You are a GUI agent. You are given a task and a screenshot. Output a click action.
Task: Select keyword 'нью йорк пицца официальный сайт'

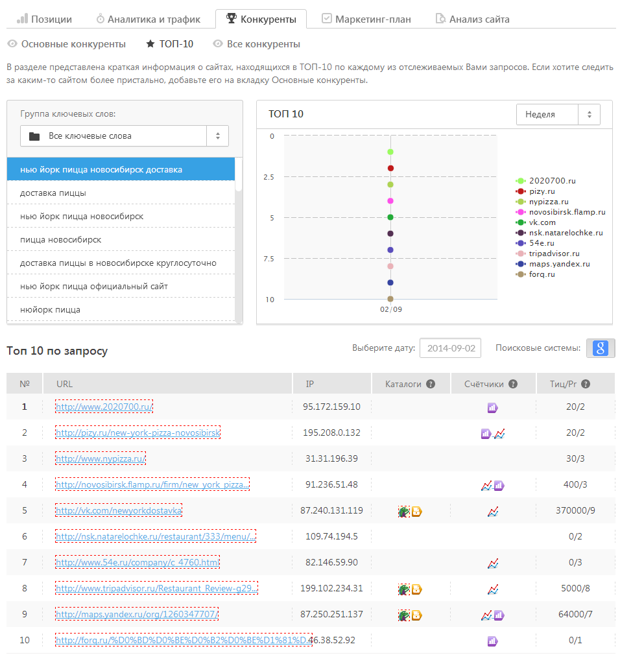(x=121, y=286)
